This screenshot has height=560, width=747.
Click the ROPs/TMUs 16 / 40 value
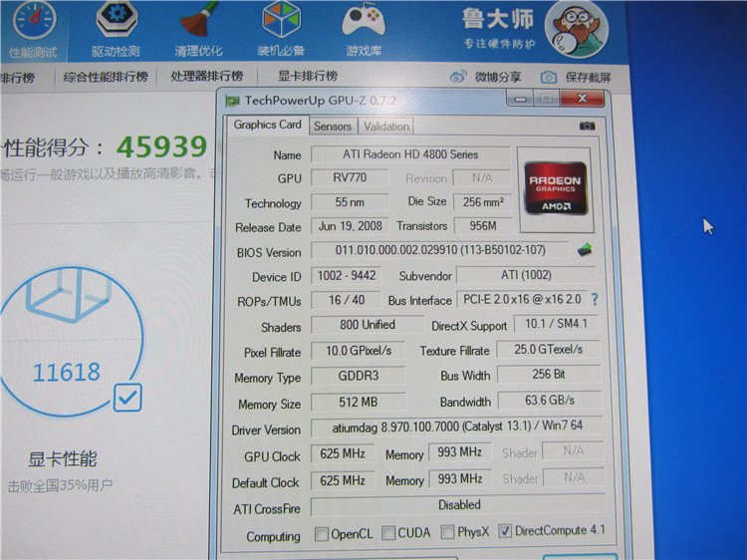pos(347,300)
